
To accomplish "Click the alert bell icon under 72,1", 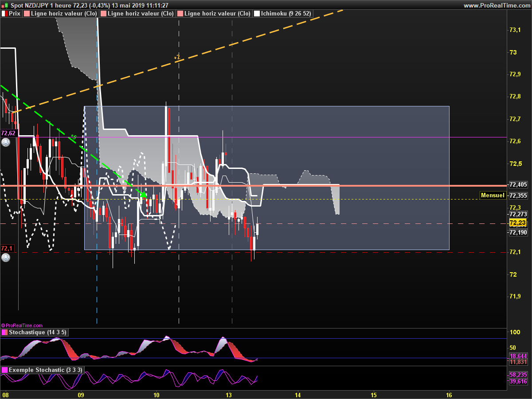I will point(6,258).
